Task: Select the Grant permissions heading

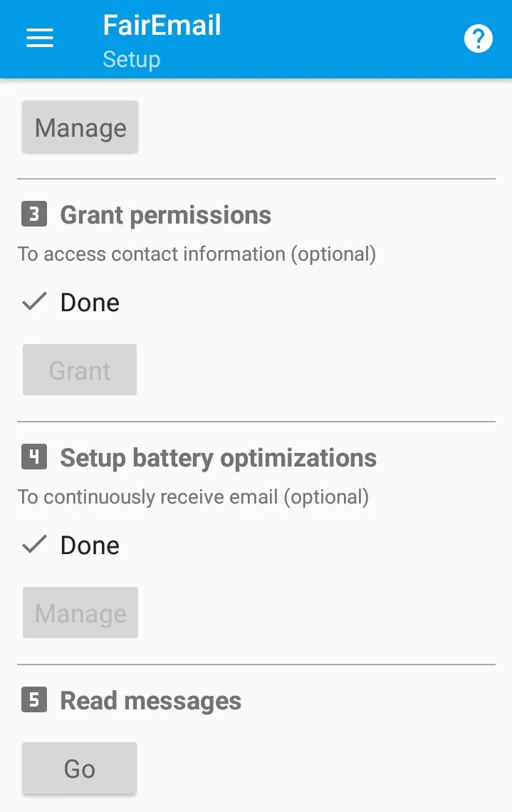Action: (x=166, y=215)
